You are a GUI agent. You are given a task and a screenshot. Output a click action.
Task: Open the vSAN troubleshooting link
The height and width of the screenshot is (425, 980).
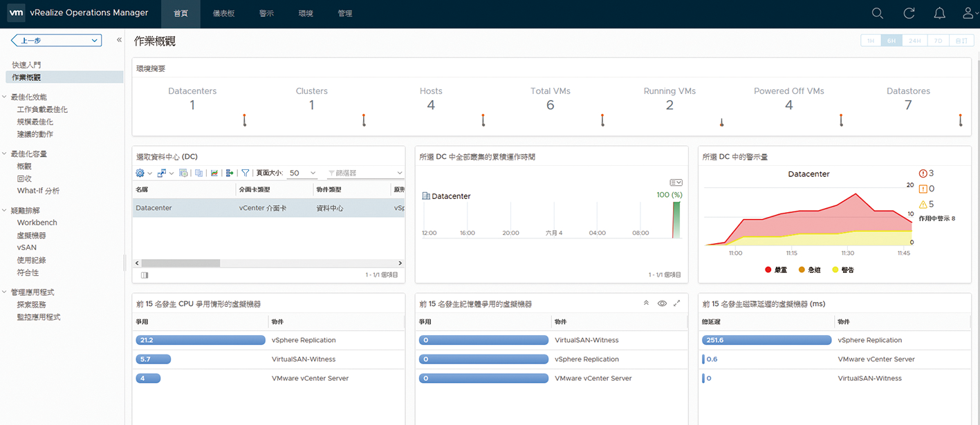click(27, 247)
